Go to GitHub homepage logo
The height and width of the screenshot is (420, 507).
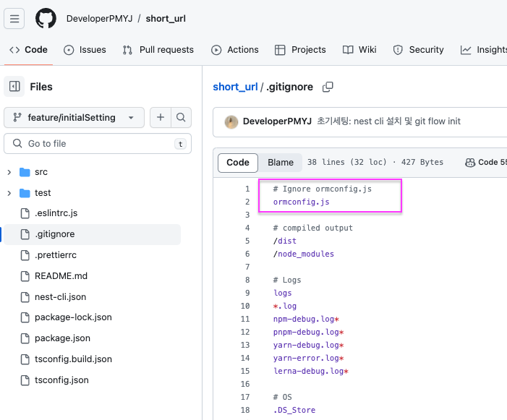pos(46,18)
